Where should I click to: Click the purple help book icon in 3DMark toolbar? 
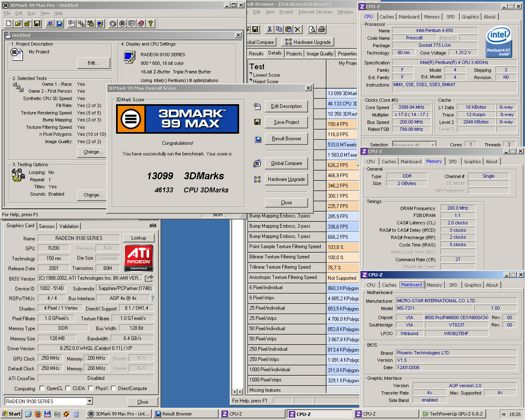coord(141,24)
